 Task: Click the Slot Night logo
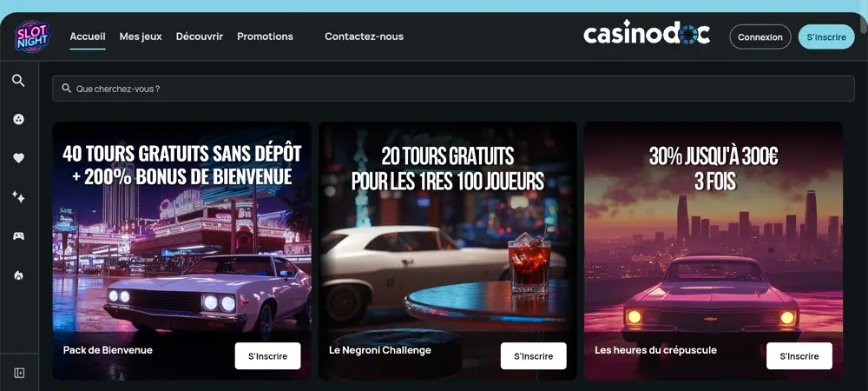pos(32,36)
